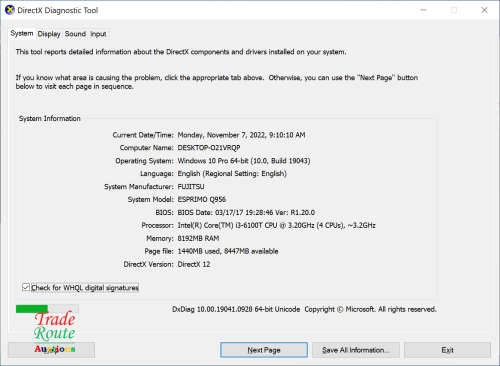The width and height of the screenshot is (500, 366).
Task: Click the disabled maximize window button
Action: (454, 10)
